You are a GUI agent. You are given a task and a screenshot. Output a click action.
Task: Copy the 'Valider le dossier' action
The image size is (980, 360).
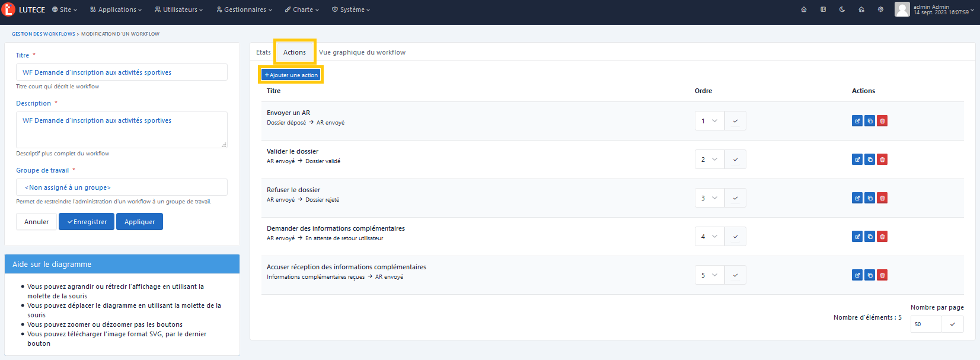pos(870,160)
